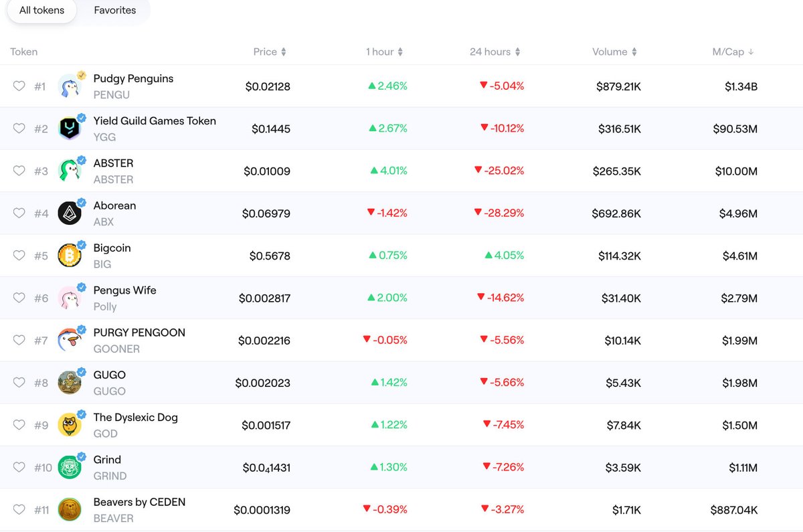Favorite Beavers by CEDEN using heart icon
803x532 pixels.
(19, 509)
